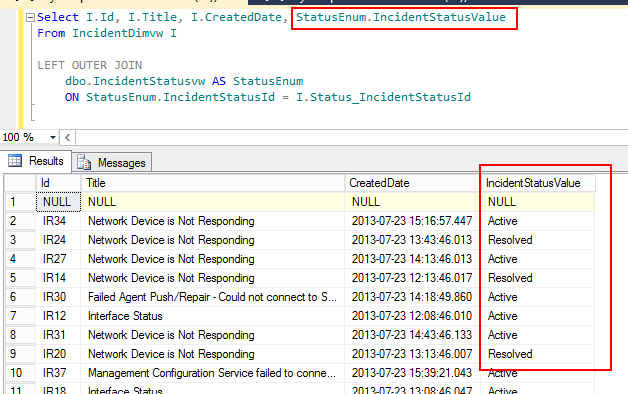The width and height of the screenshot is (628, 394).
Task: Select row header 5 in results
Action: tap(20, 278)
